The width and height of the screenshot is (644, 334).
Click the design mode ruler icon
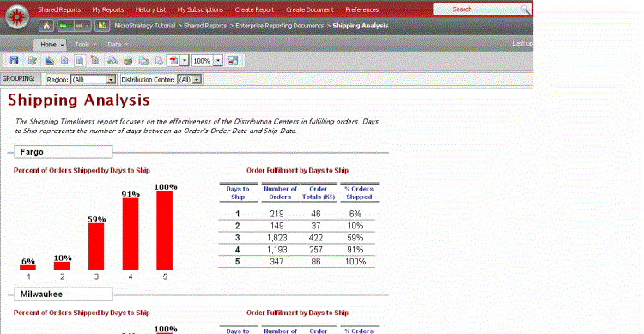point(49,60)
